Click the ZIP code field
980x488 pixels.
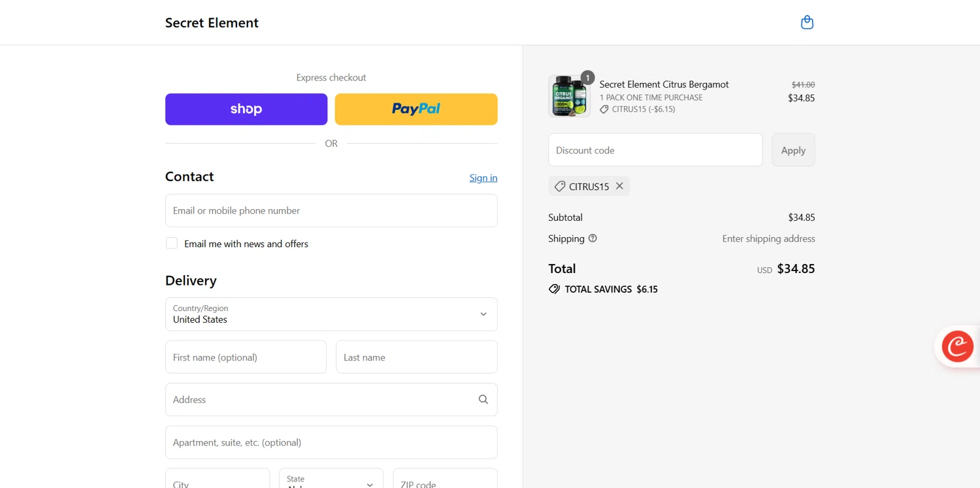[445, 478]
